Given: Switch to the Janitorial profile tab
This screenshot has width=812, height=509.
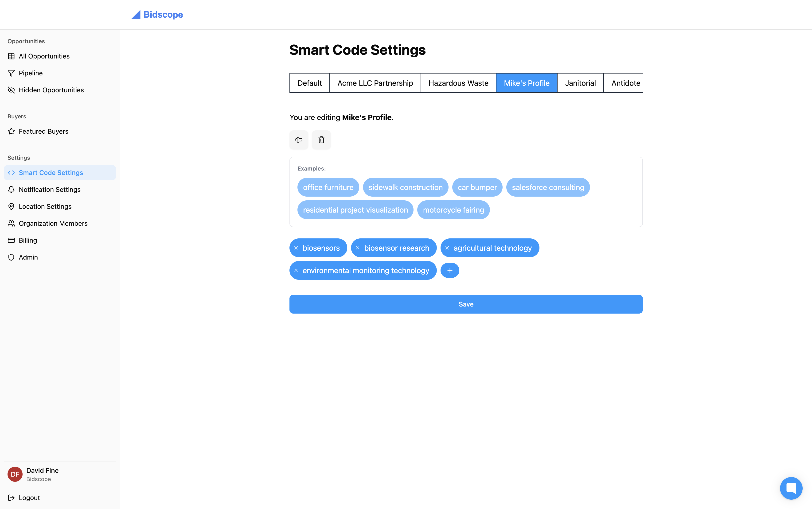Looking at the screenshot, I should pos(580,83).
